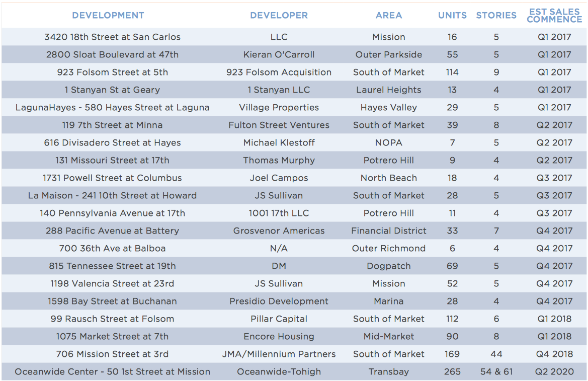Click developer '923 Folsom Acquisition'
Image resolution: width=588 pixels, height=381 pixels.
[279, 72]
